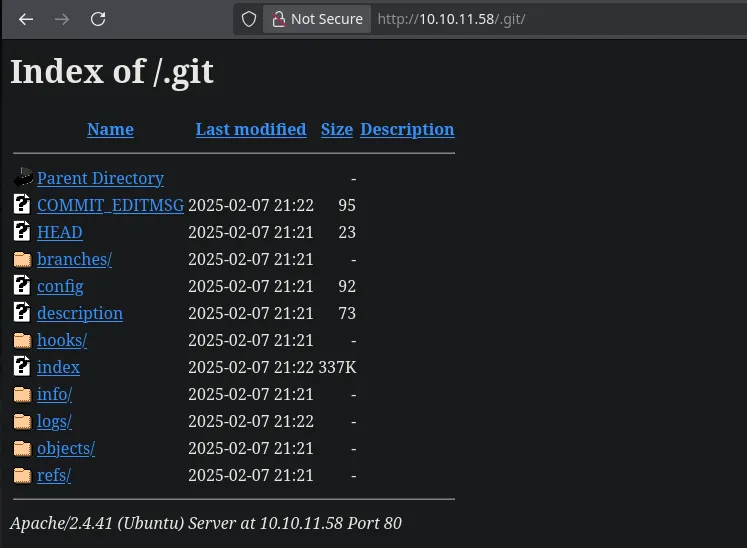This screenshot has width=747, height=548.
Task: Open the Parent Directory link
Action: (100, 178)
